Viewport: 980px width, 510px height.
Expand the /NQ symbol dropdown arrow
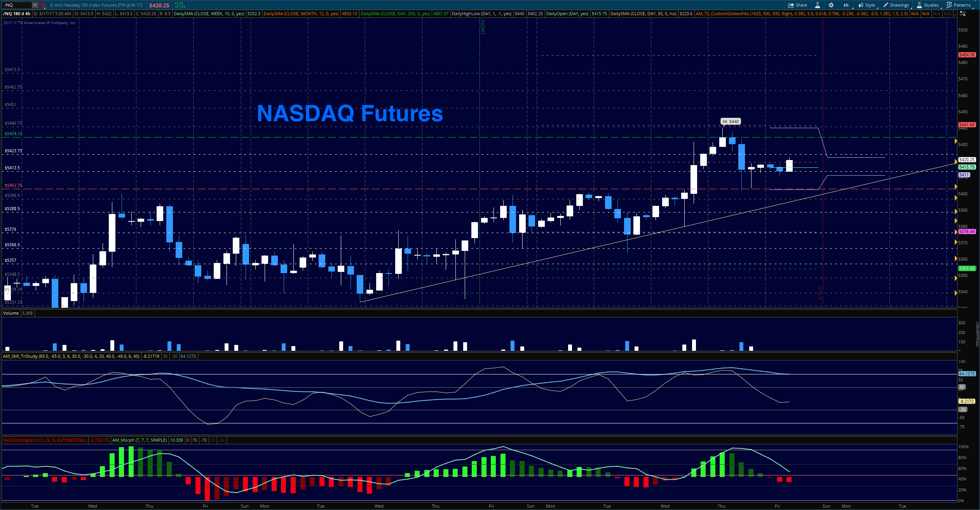click(x=35, y=5)
